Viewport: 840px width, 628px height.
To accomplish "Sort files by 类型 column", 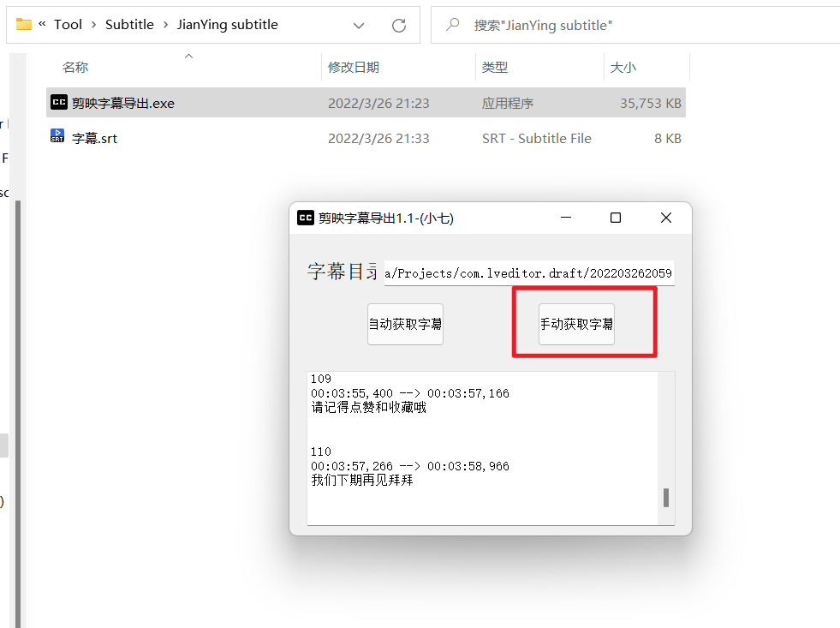I will click(494, 68).
